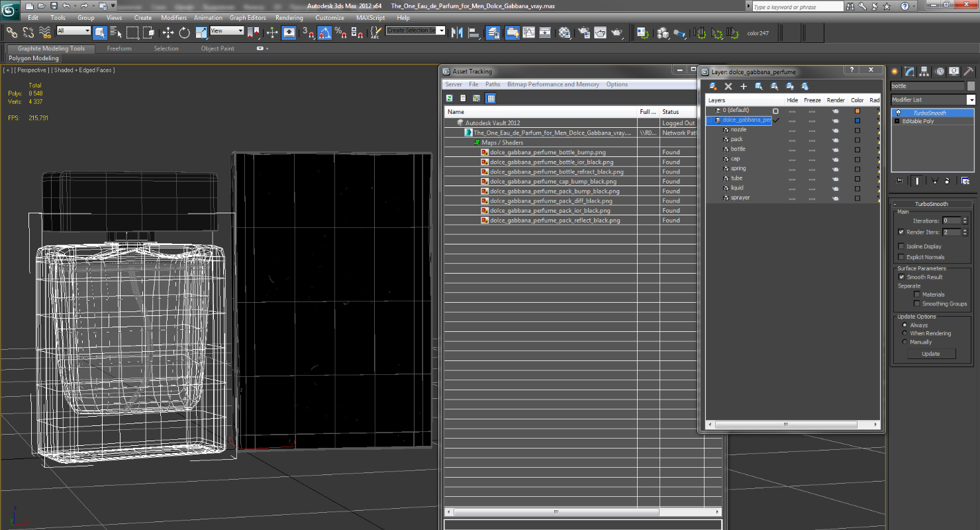Open the Material Editor icon
980x530 pixels.
pos(565,32)
